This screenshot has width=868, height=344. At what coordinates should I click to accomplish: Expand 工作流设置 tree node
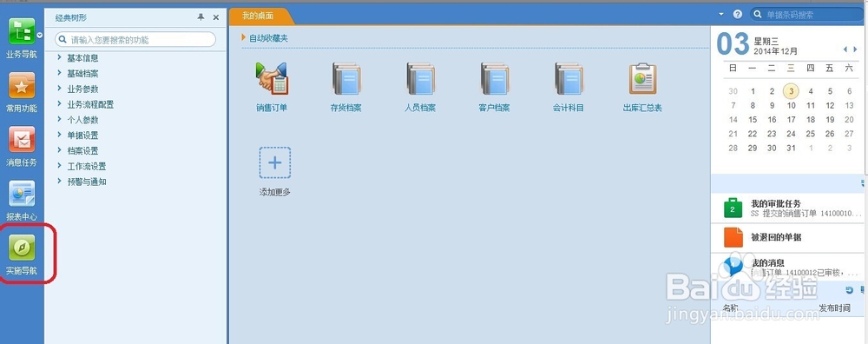(x=59, y=166)
